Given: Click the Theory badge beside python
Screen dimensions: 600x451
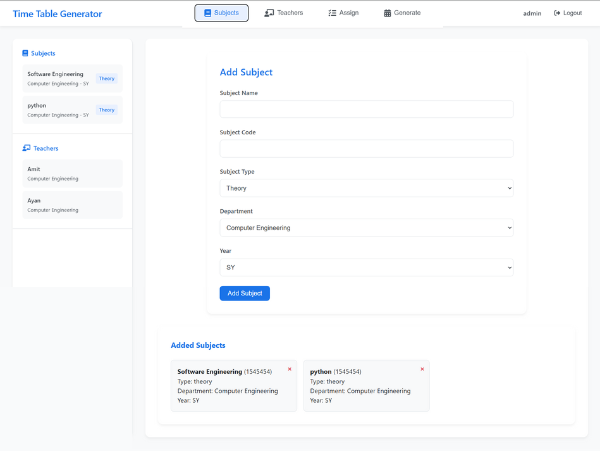Looking at the screenshot, I should click(x=106, y=110).
